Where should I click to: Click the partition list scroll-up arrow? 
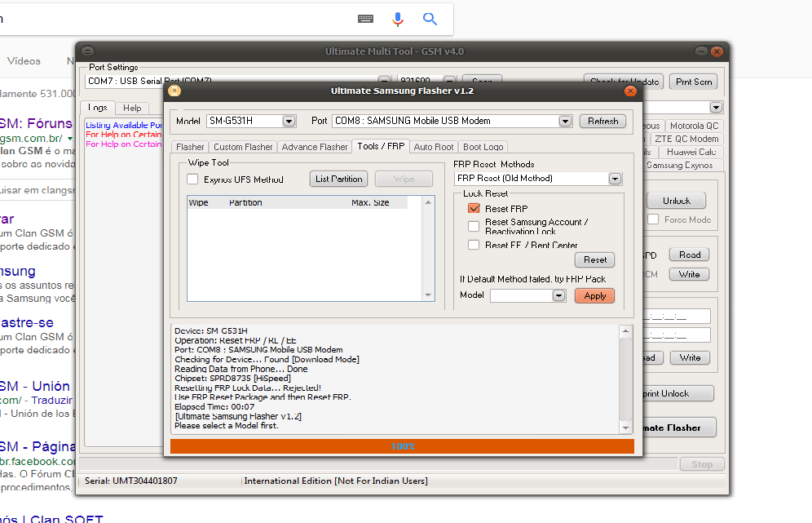coord(428,202)
